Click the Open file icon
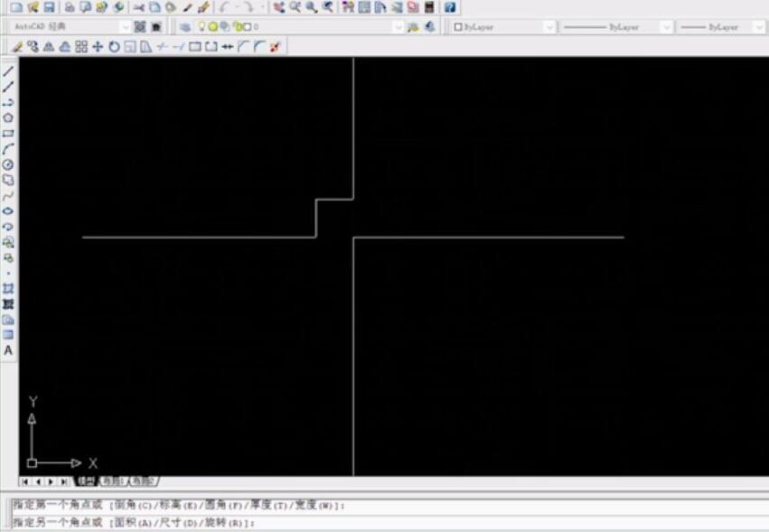This screenshot has height=532, width=769. pos(33,7)
